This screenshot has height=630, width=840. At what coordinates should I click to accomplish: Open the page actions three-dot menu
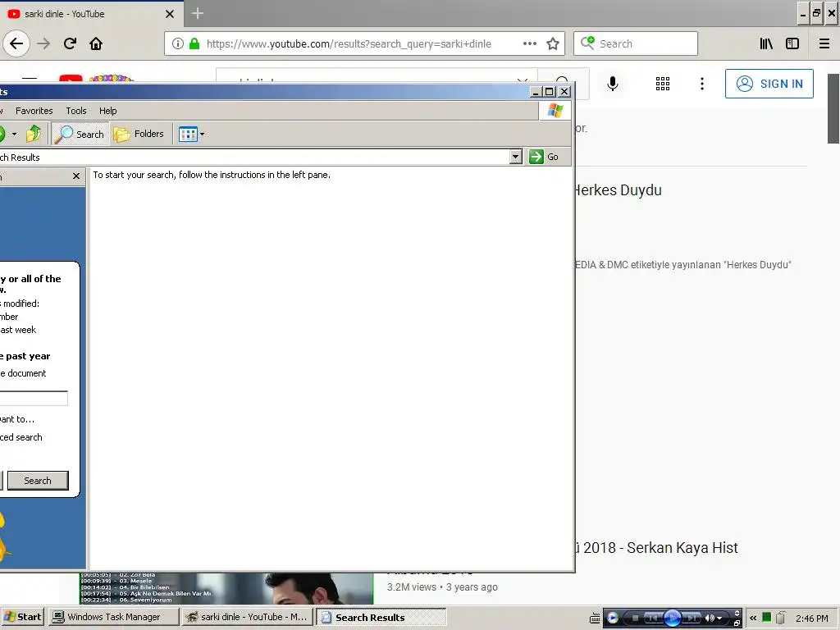click(x=529, y=44)
